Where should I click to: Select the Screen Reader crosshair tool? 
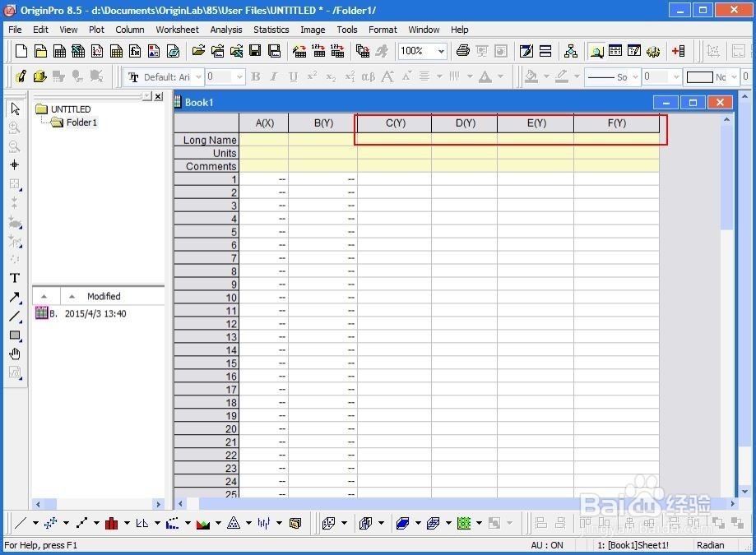15,164
